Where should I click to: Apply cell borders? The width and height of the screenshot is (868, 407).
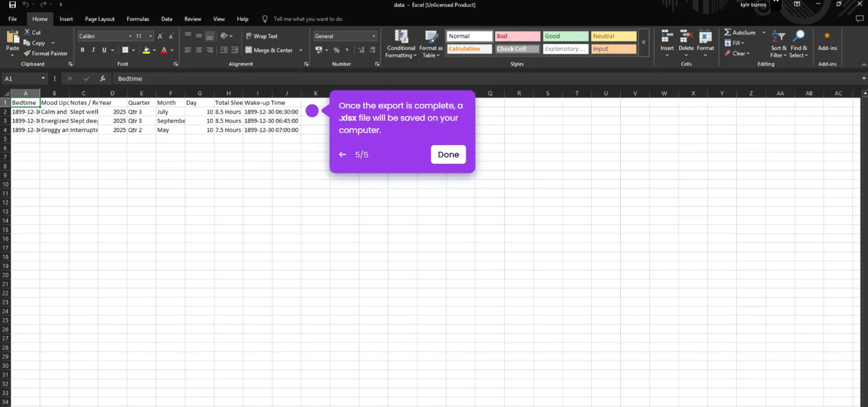pos(125,50)
